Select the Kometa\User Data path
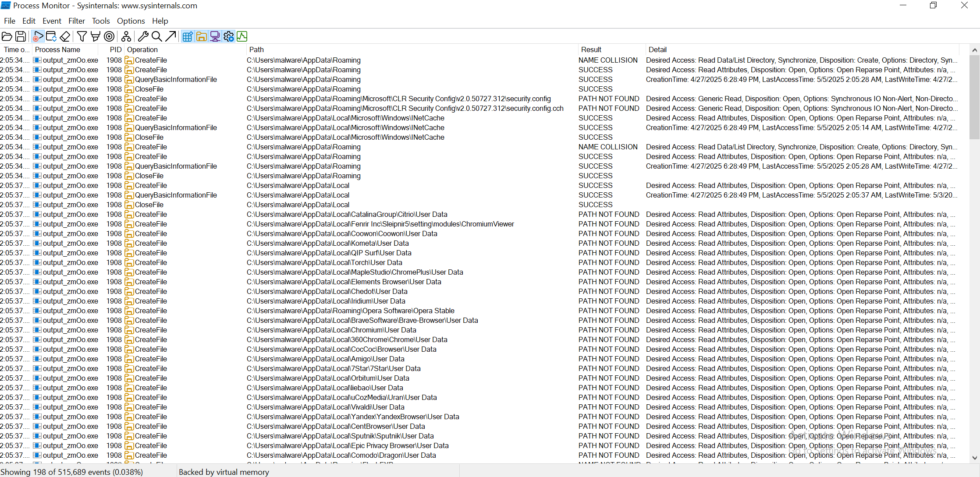This screenshot has height=477, width=980. pos(327,243)
